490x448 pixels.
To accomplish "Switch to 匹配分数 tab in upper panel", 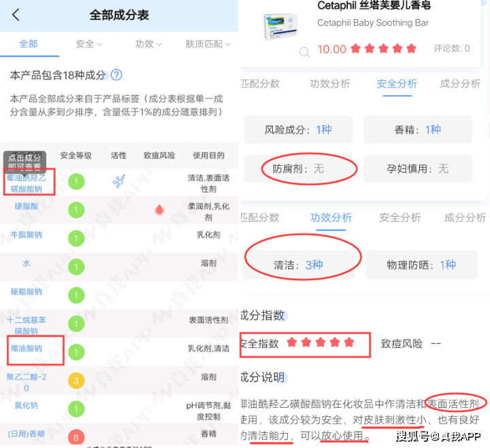I will (260, 84).
